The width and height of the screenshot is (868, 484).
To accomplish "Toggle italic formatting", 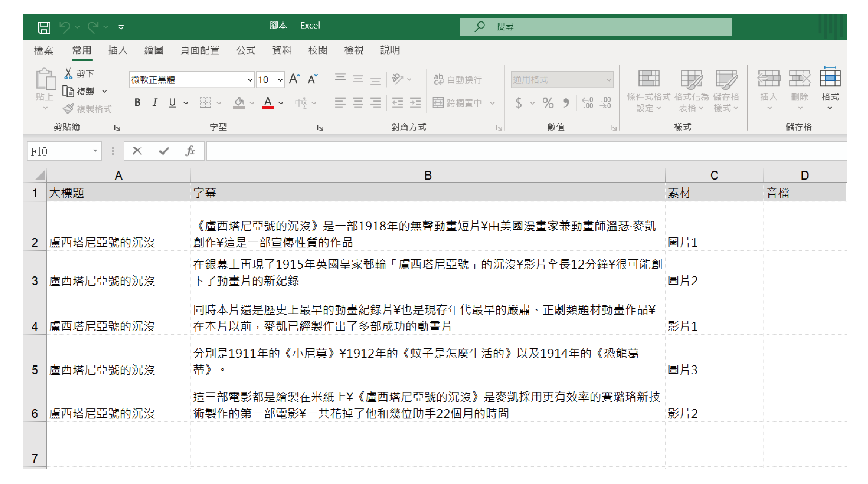I will 155,102.
